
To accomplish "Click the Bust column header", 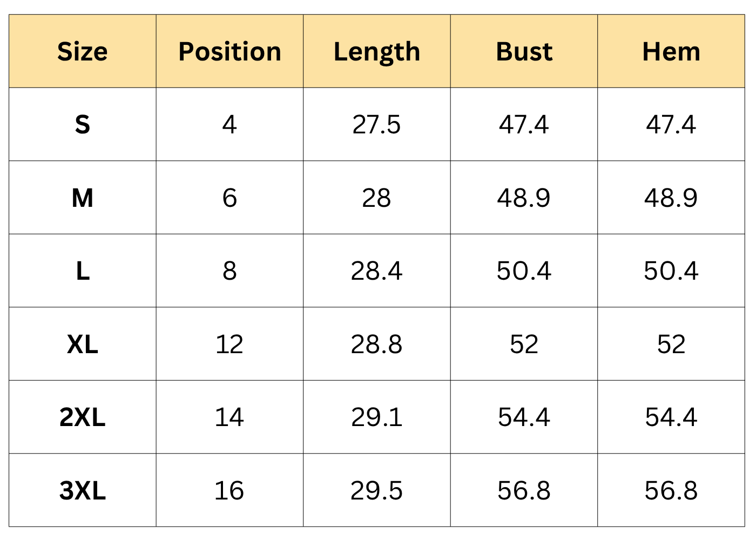I will tap(524, 52).
